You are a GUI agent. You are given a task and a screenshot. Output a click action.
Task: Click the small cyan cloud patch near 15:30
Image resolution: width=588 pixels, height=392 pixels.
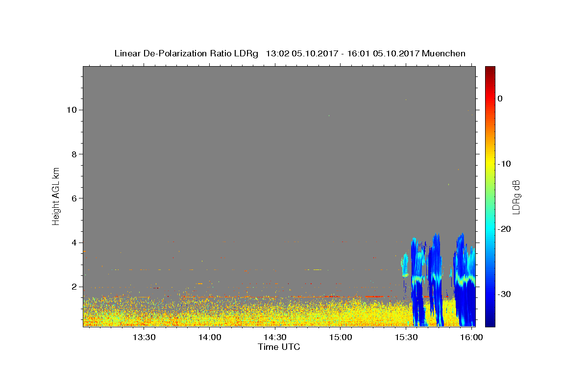(x=405, y=265)
